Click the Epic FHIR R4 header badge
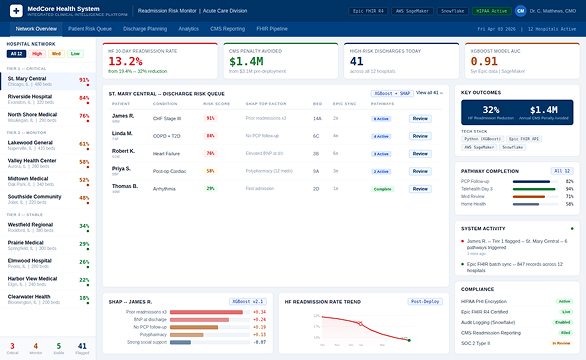 click(x=368, y=11)
